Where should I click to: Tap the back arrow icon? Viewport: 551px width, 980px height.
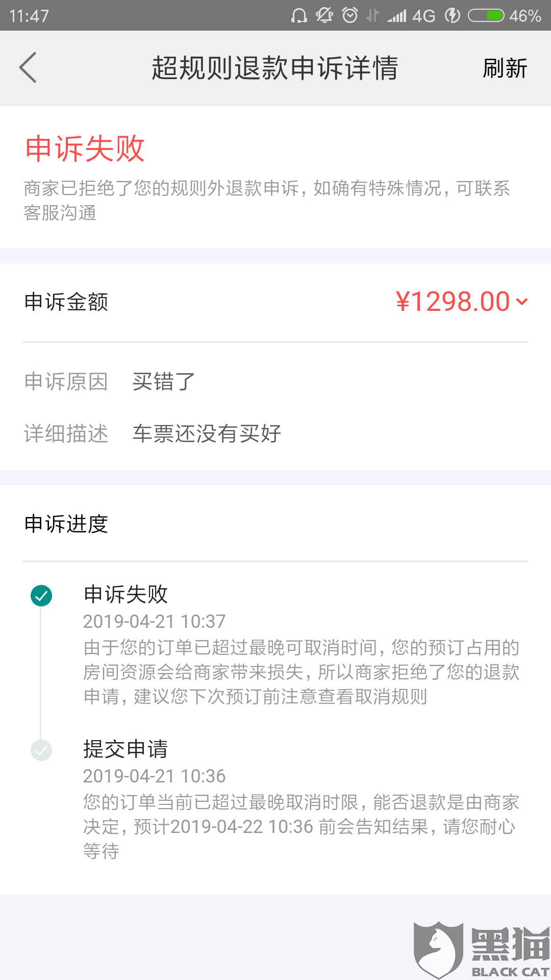coord(28,67)
